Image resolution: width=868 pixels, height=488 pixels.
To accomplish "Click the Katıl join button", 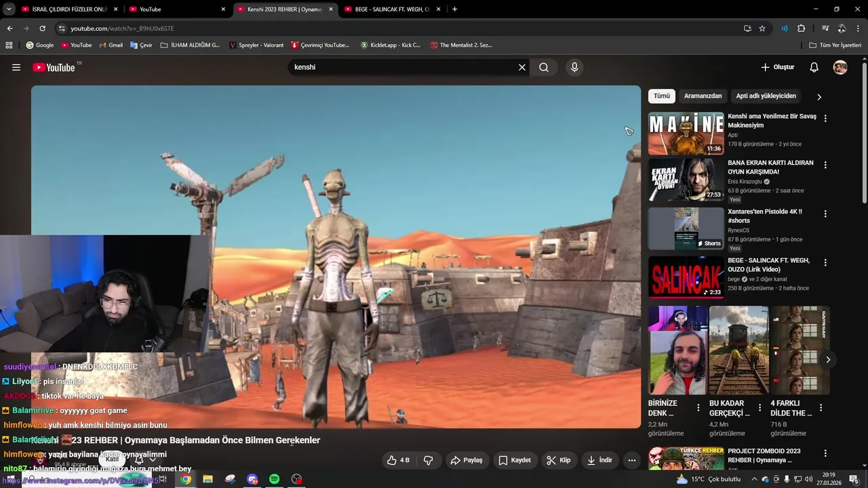I will pos(112,460).
